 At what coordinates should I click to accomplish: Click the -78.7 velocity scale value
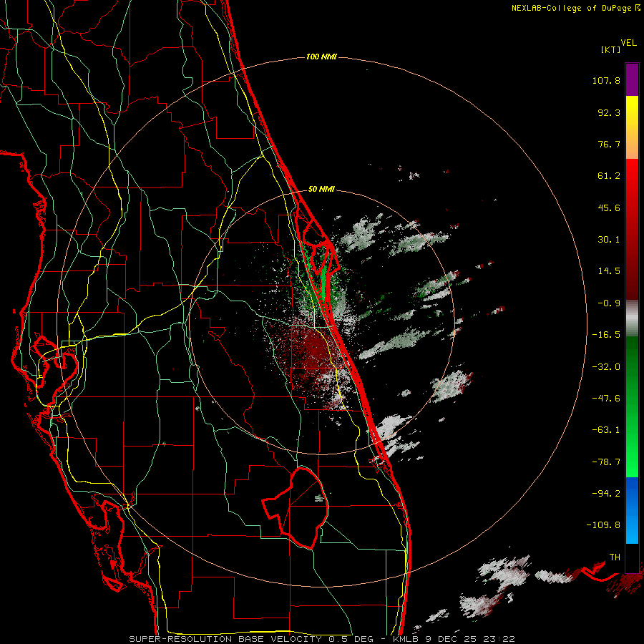coord(606,462)
